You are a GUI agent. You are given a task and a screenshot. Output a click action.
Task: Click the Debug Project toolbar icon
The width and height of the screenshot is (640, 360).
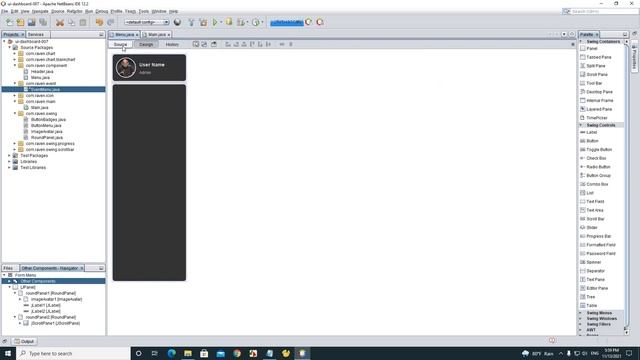(x=241, y=22)
